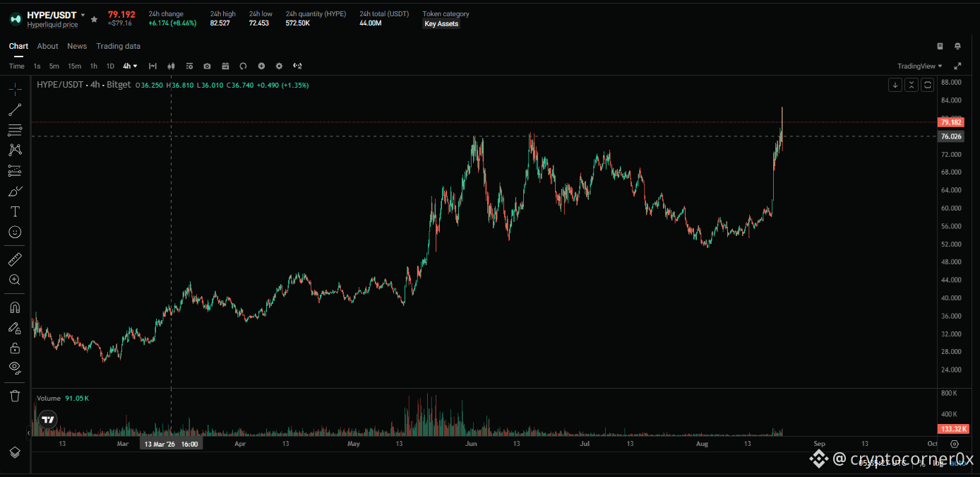Expand the 4h timeframe dropdown

(x=130, y=66)
